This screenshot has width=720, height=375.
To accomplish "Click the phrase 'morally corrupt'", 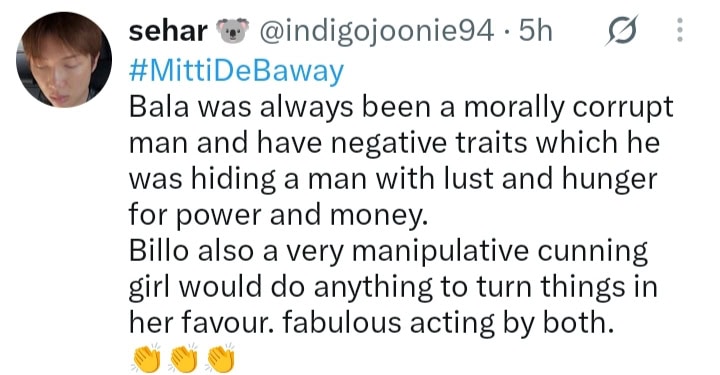I will [x=568, y=108].
